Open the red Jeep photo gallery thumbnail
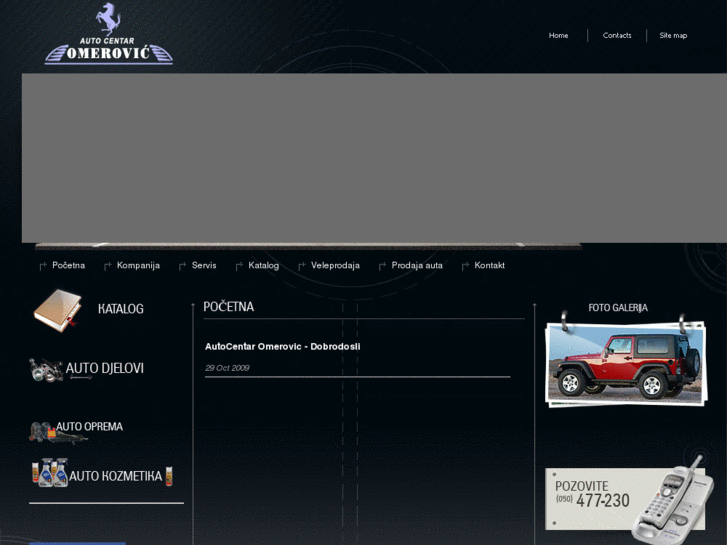727x545 pixels. click(626, 364)
